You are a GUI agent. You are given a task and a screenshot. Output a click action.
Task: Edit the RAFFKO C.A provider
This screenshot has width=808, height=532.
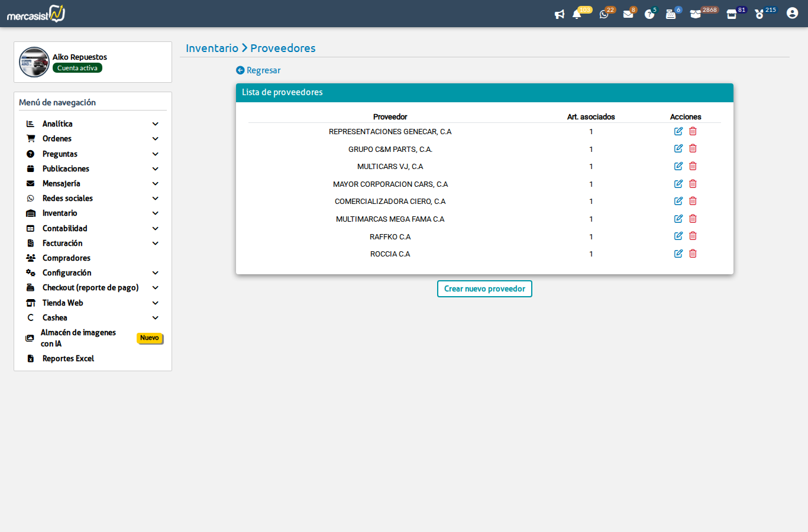(x=678, y=236)
